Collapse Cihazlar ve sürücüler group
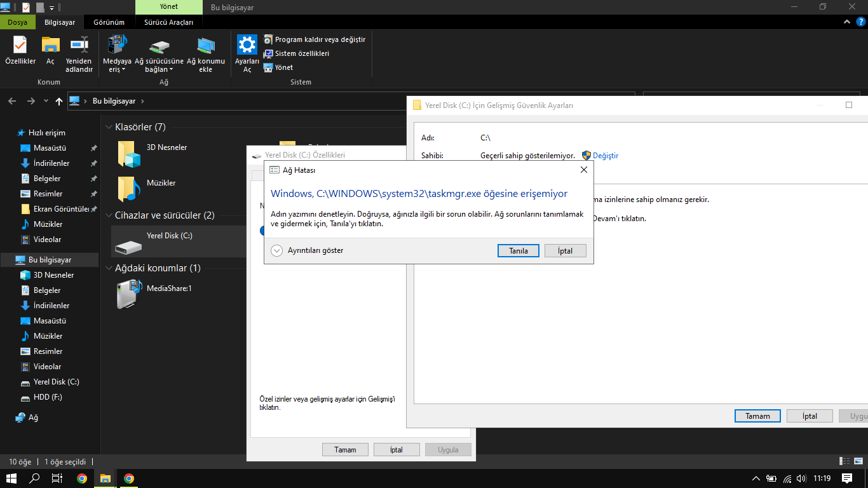 109,215
